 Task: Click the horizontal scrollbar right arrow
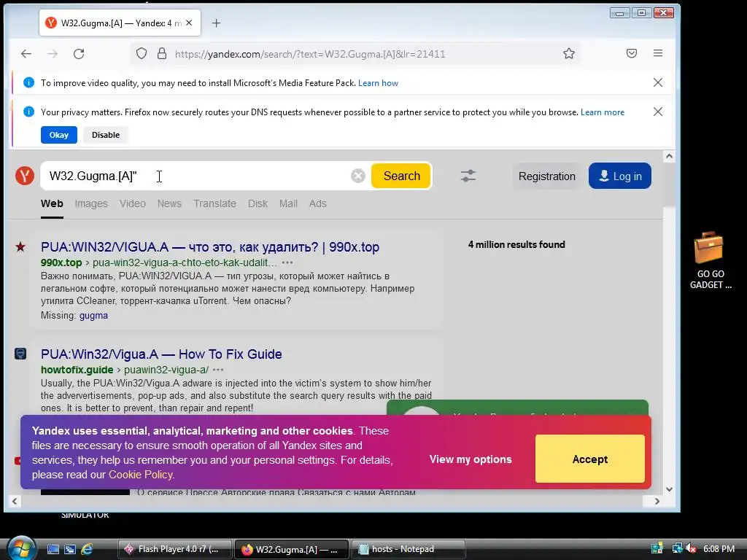coord(657,501)
